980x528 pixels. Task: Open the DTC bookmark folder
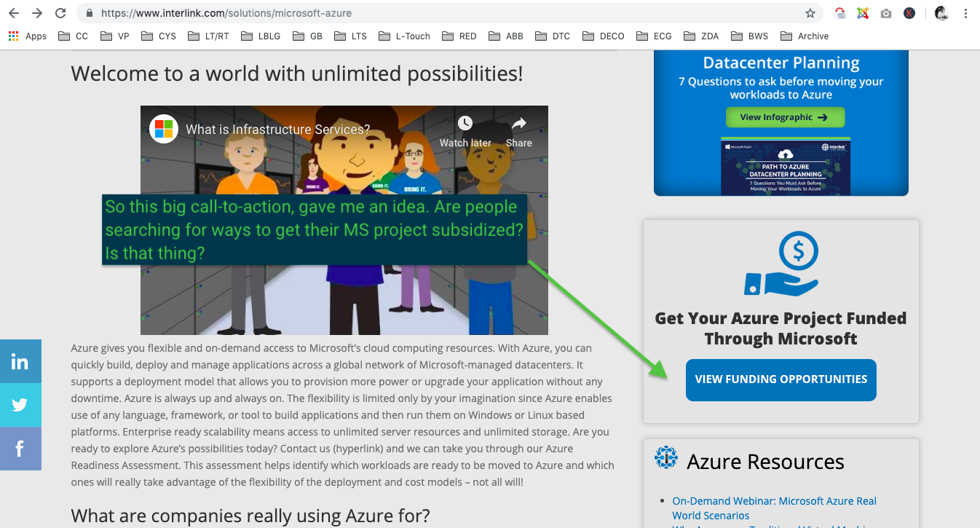tap(553, 36)
